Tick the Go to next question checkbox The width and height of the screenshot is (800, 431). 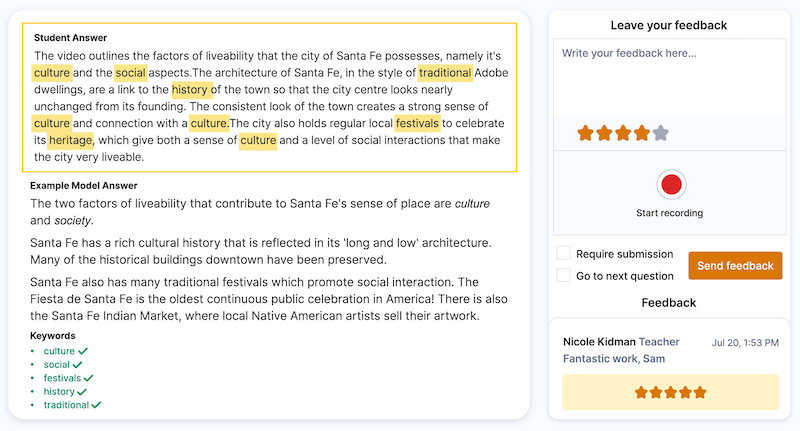click(563, 275)
